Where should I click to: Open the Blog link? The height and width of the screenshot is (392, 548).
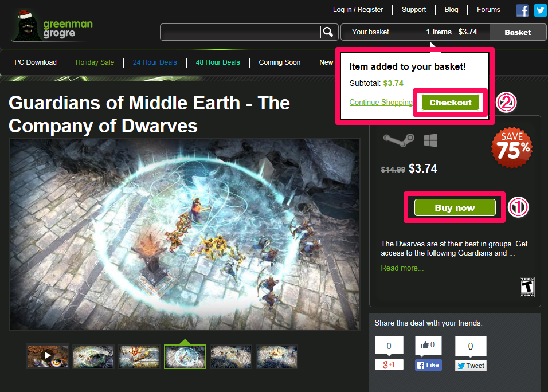click(451, 10)
